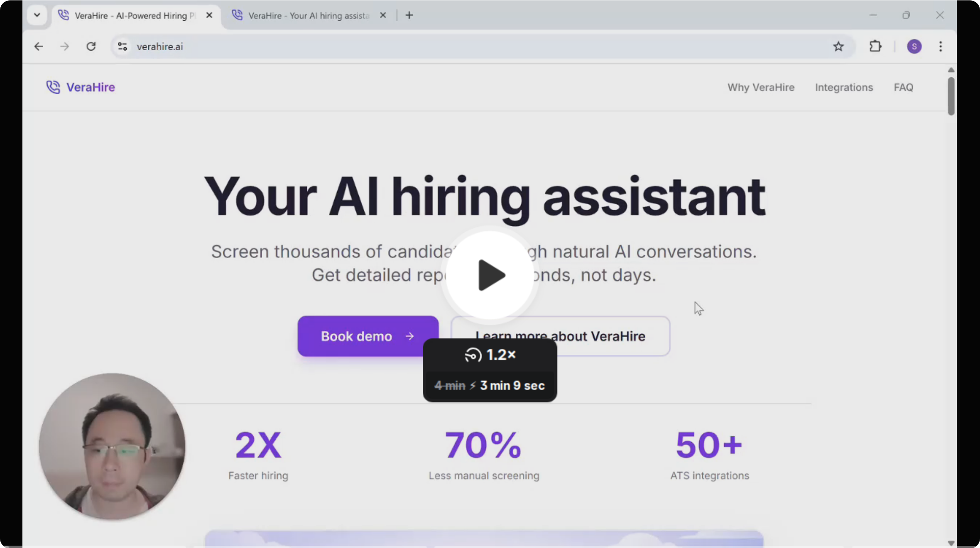980x548 pixels.
Task: Click the '70%' less manual screening stat
Action: (x=483, y=445)
